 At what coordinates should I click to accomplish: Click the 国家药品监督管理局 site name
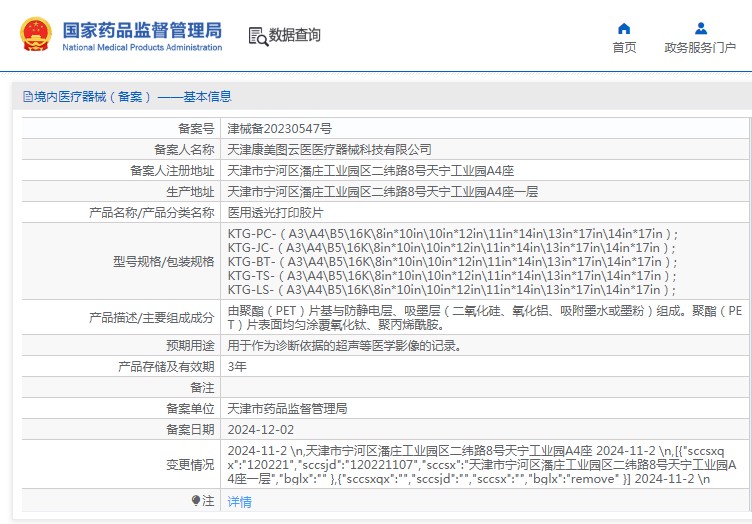coord(142,31)
